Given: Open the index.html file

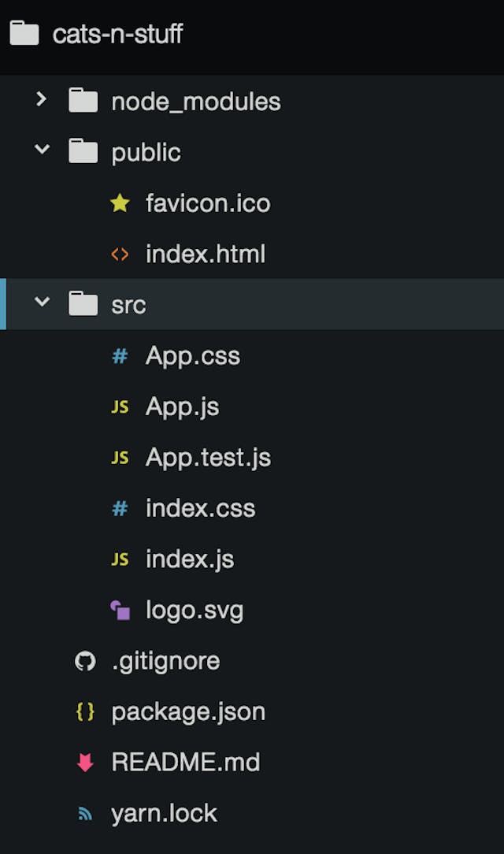Looking at the screenshot, I should [x=205, y=254].
